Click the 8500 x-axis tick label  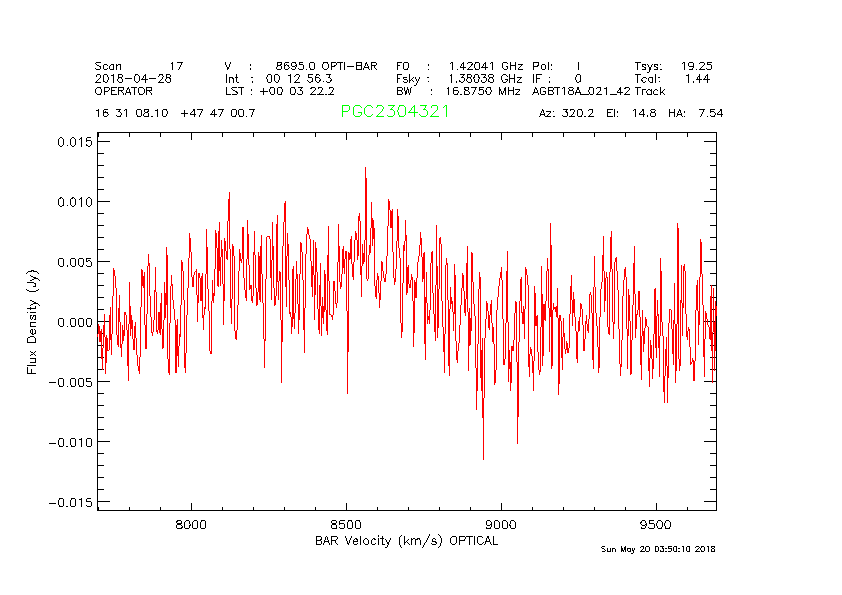click(x=345, y=525)
